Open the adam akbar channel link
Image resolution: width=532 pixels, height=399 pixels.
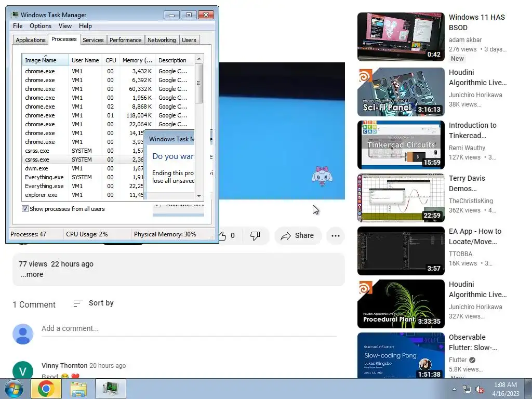[465, 39]
